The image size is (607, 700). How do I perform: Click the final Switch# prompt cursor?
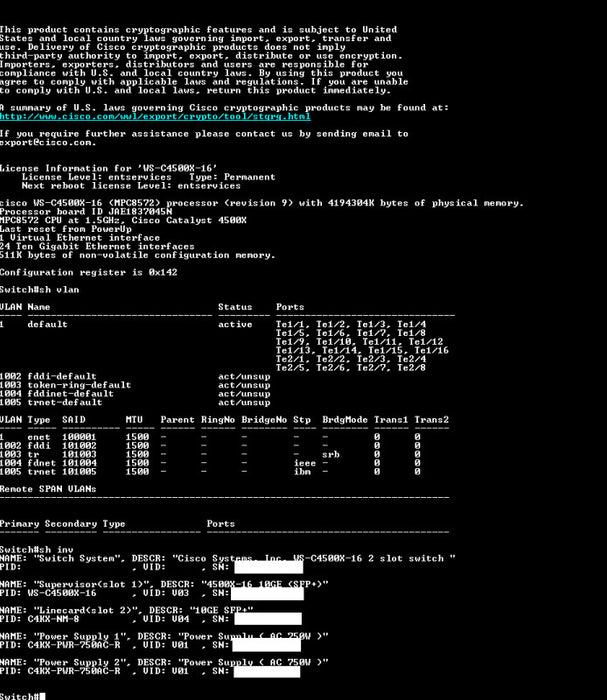pyautogui.click(x=42, y=696)
